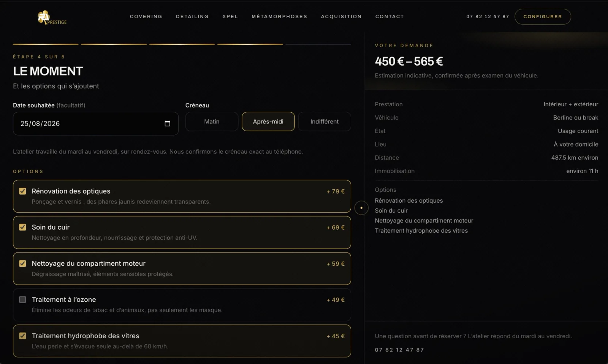
Task: Open the Detailing menu item
Action: coord(192,17)
